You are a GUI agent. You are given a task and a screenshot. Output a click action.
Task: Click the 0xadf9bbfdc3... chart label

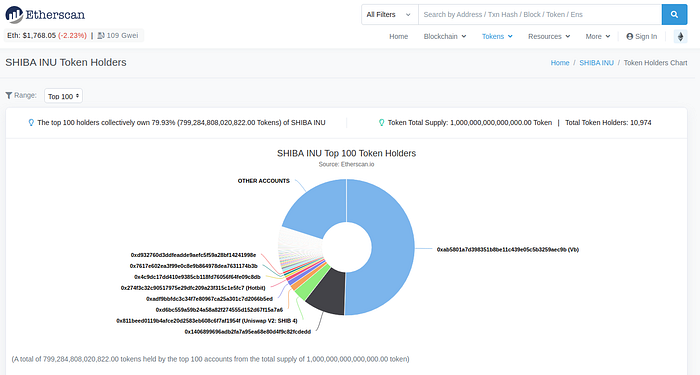coord(209,299)
